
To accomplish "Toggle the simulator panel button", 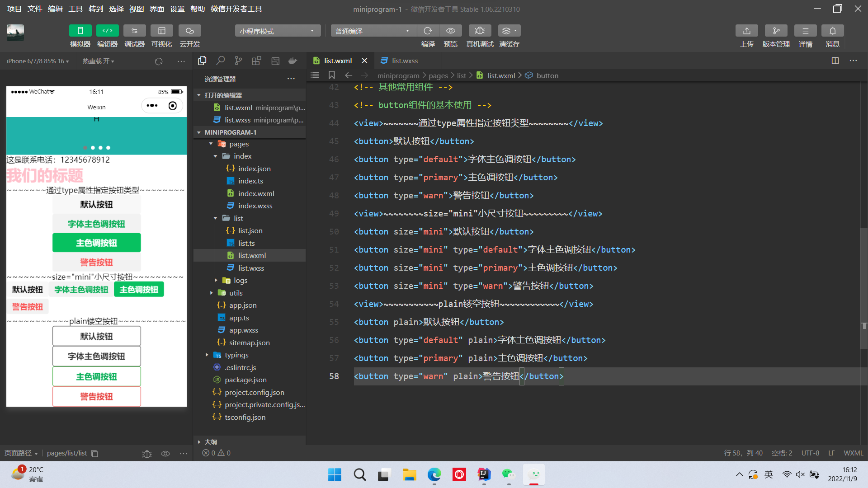I will 80,31.
